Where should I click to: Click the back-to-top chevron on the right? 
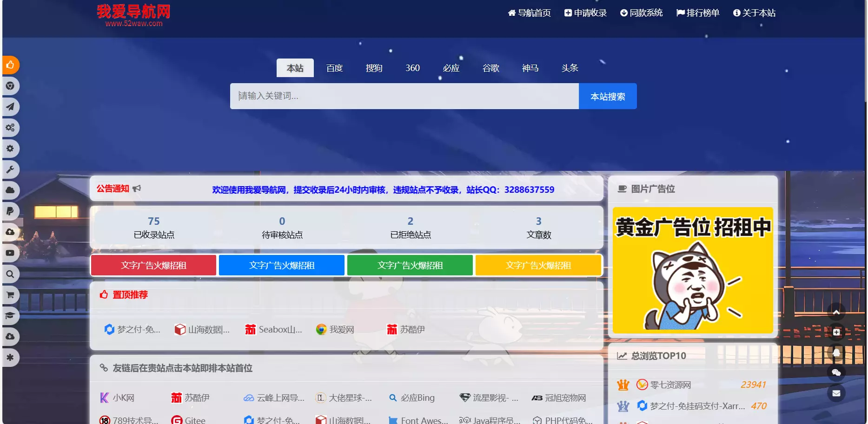point(836,311)
